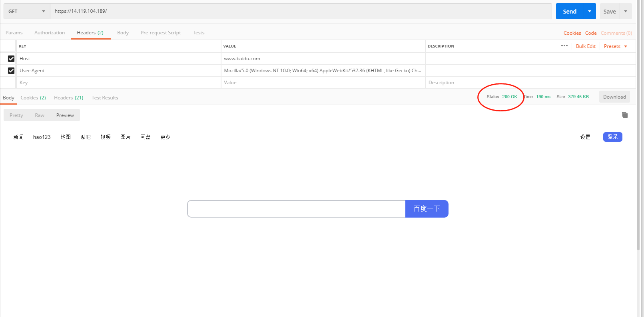Open the GET method dropdown
Screen dimensions: 644x317
(26, 12)
